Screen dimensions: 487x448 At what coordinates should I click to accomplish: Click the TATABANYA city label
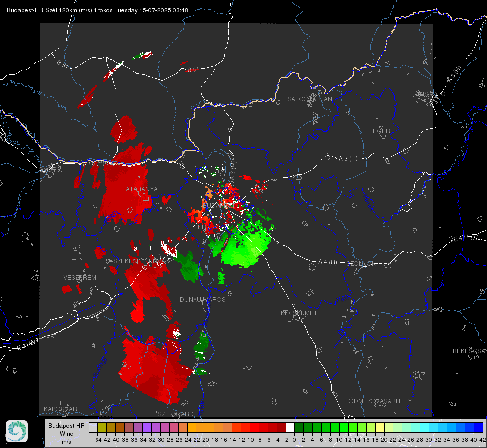pos(140,189)
